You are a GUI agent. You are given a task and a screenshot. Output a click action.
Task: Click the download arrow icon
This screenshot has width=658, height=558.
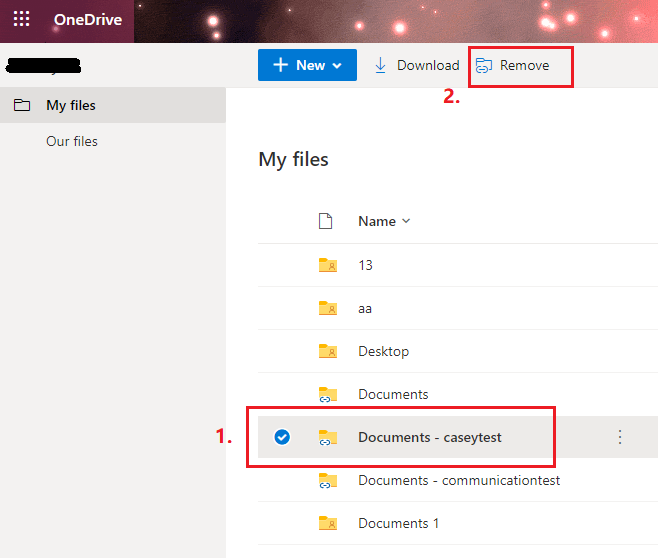pos(380,65)
